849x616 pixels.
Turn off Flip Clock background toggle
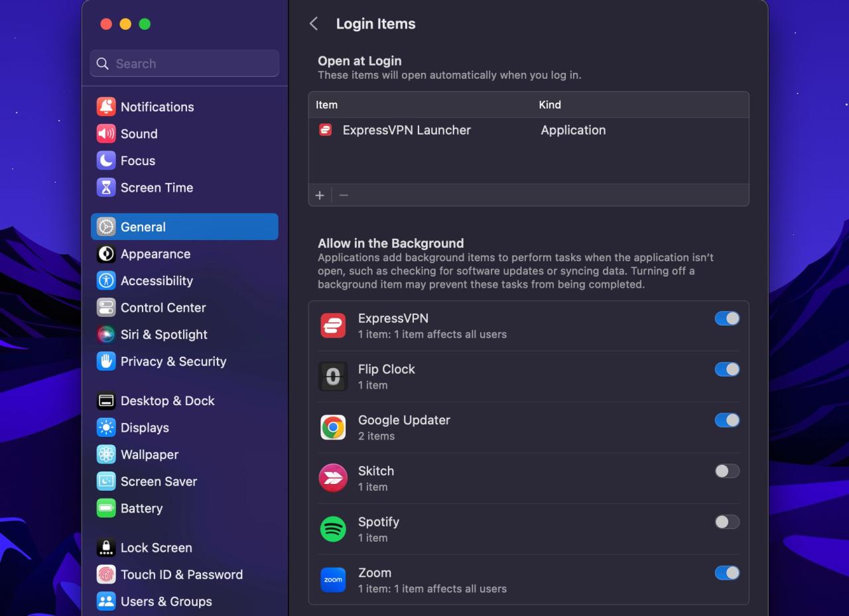pyautogui.click(x=727, y=369)
